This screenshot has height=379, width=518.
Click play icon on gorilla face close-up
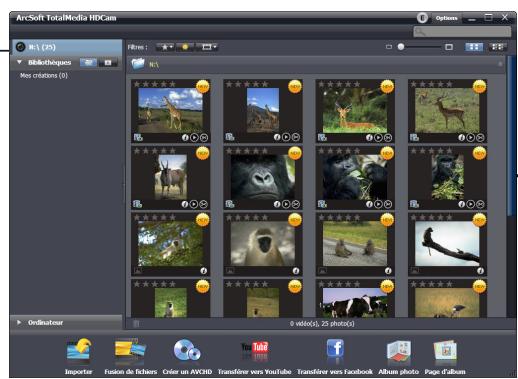[x=286, y=204]
